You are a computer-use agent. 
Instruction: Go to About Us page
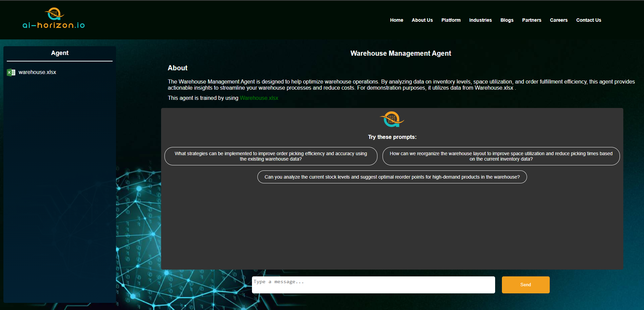click(422, 20)
